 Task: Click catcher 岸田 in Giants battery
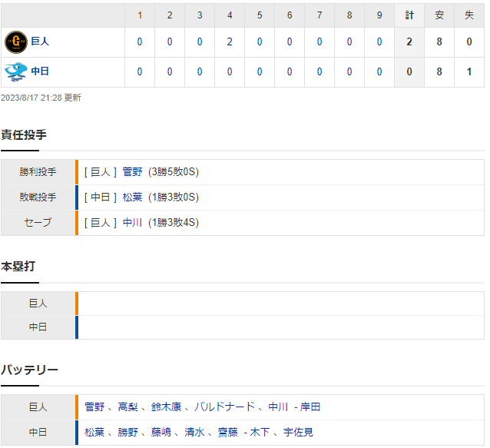tap(310, 407)
